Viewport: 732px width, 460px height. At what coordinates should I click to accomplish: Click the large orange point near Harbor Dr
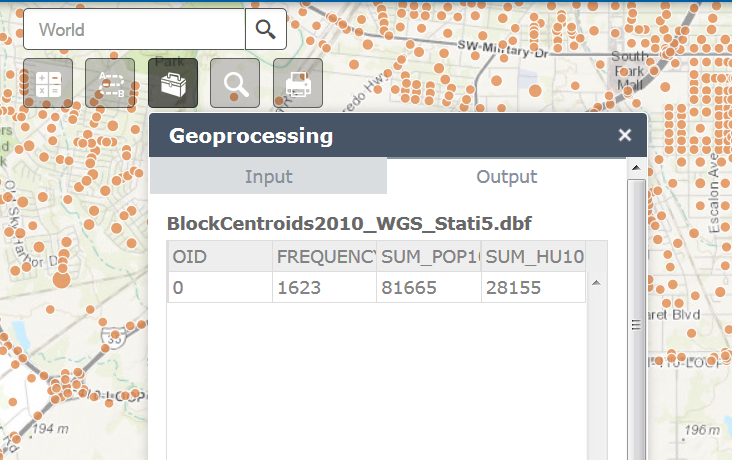[x=61, y=280]
